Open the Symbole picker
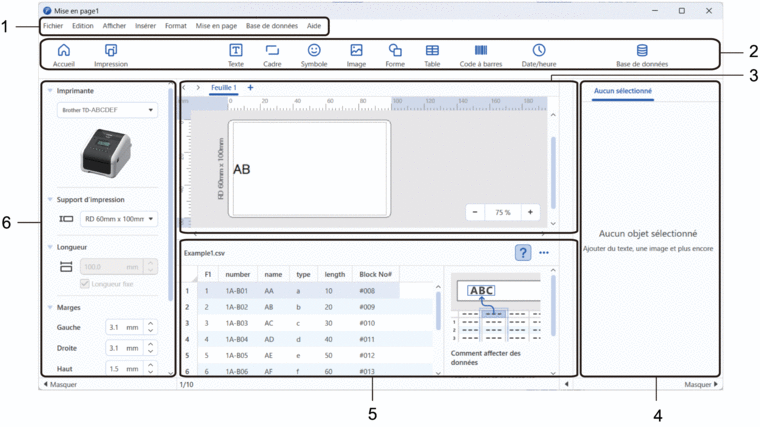Screen dimensions: 760x427 [313, 54]
